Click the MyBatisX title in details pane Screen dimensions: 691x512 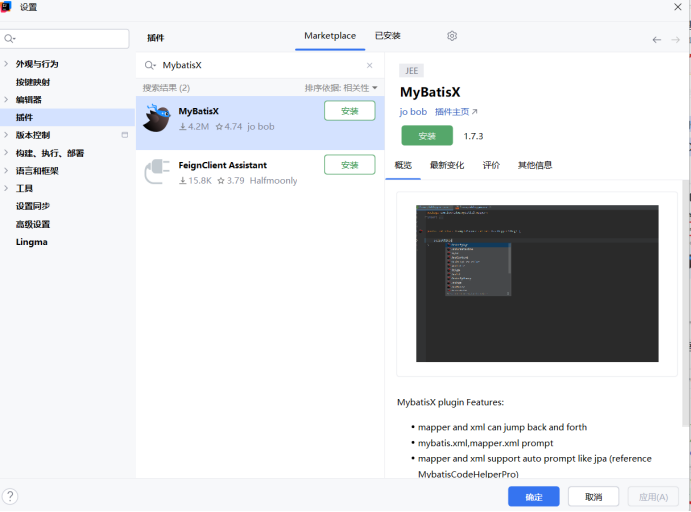430,92
